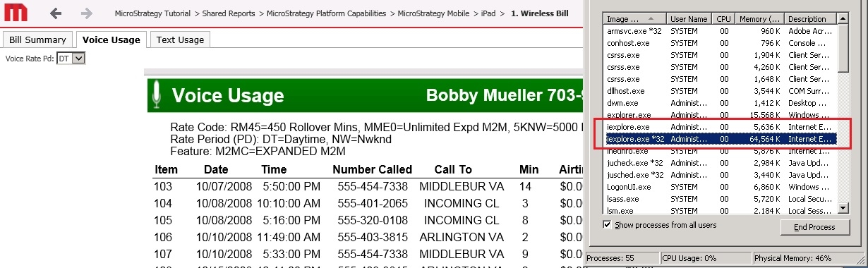Click phone number 555-403-3815
Image resolution: width=868 pixels, height=268 pixels.
[373, 237]
